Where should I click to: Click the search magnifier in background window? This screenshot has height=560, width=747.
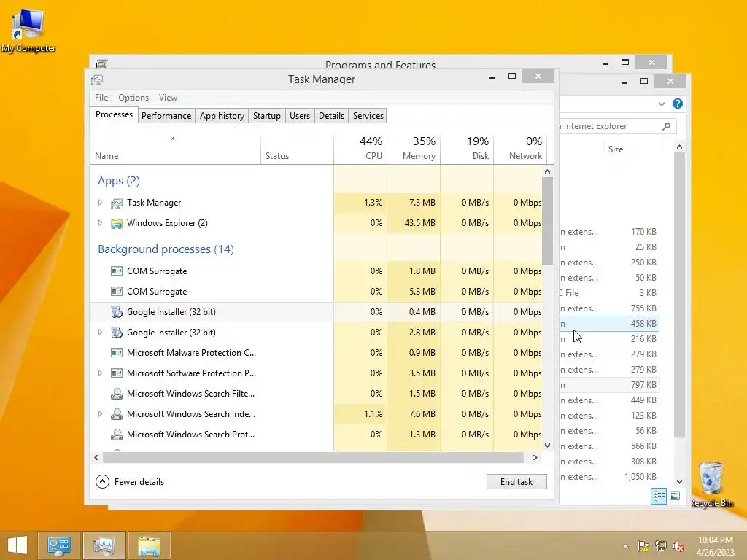[667, 126]
